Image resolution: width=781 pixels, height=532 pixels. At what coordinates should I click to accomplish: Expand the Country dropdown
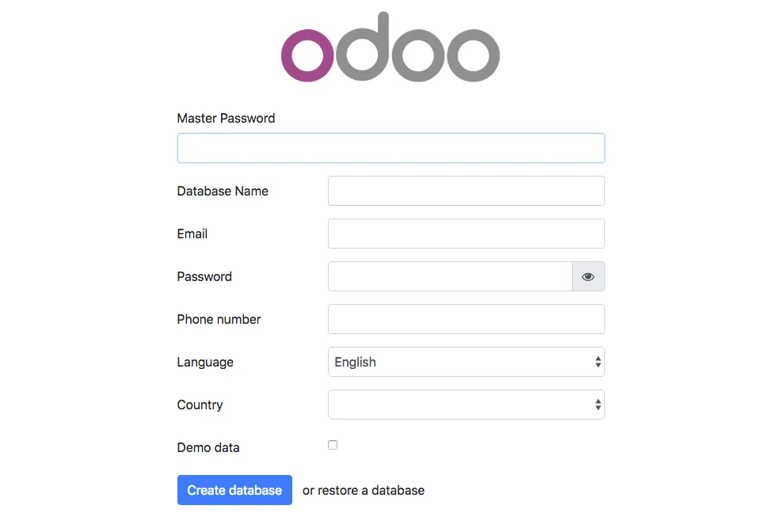point(466,405)
